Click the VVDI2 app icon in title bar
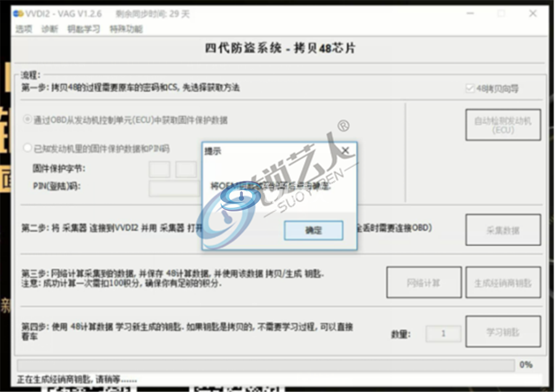Viewport: 555px width, 392px height. [18, 14]
